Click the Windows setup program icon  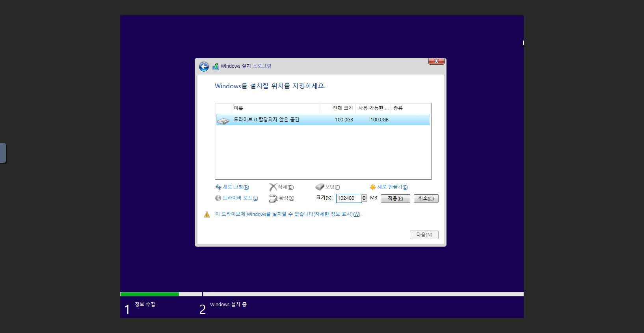(x=216, y=67)
